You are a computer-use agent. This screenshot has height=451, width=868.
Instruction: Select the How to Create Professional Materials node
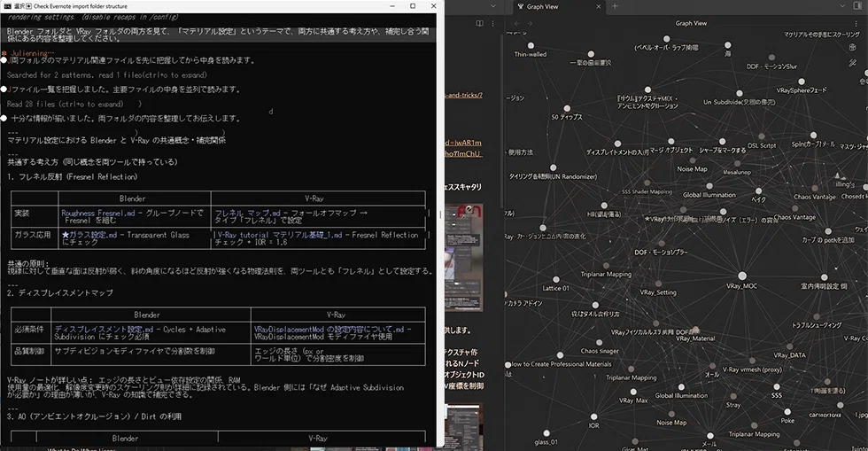click(x=560, y=355)
